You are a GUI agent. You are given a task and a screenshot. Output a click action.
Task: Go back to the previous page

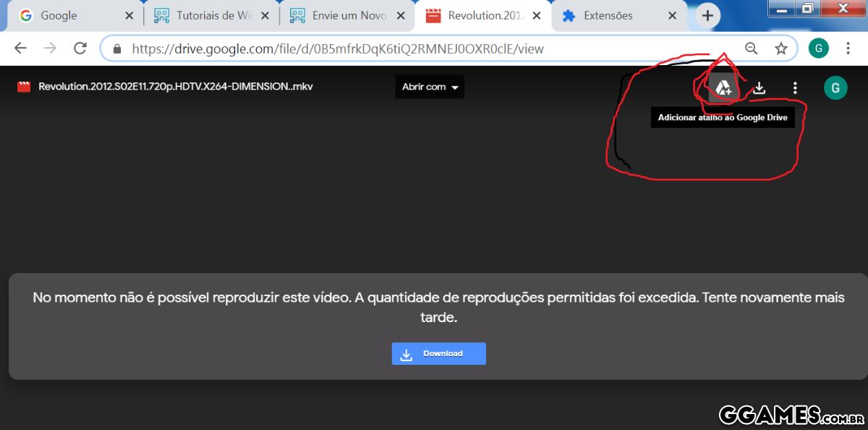(20, 49)
